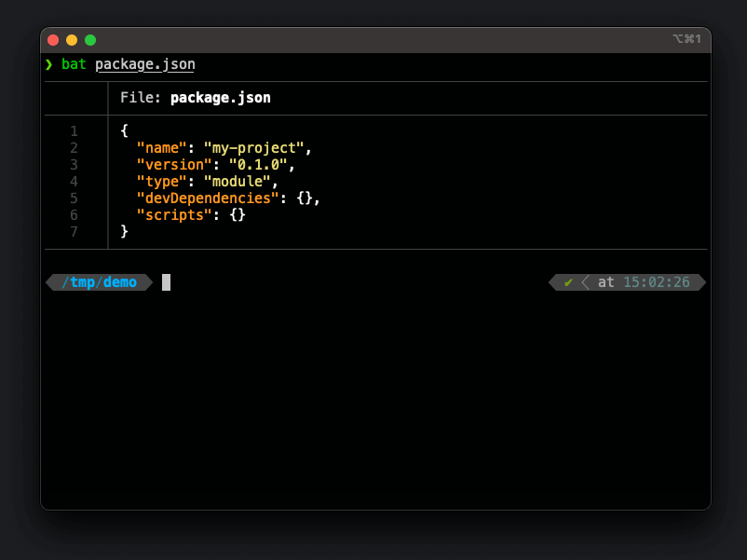Click the red close window button
Image resolution: width=747 pixels, height=560 pixels.
53,40
